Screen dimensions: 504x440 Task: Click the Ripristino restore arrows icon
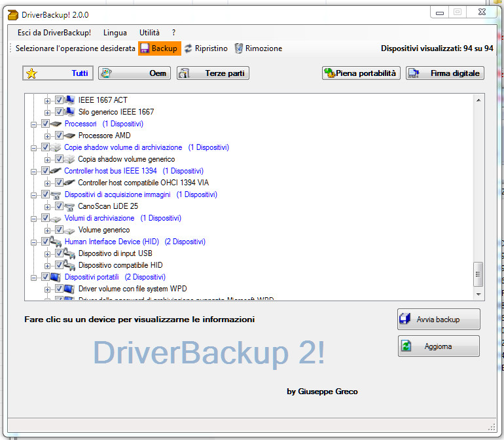click(189, 48)
